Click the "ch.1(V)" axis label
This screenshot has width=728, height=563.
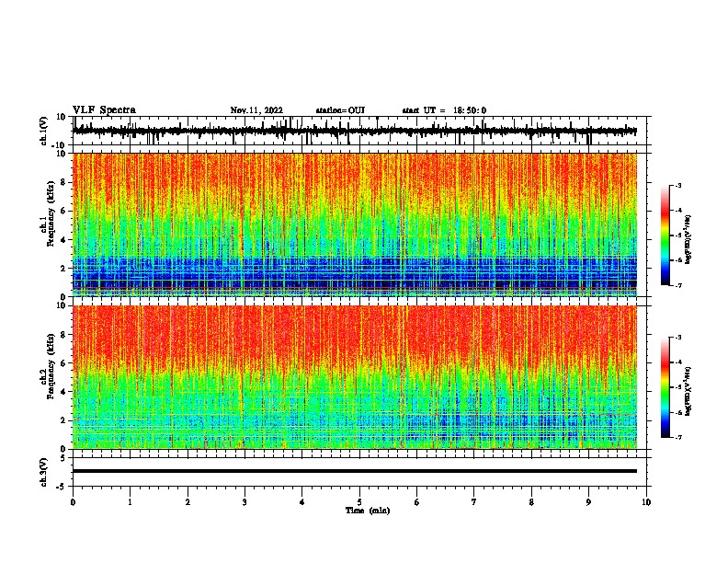point(44,131)
